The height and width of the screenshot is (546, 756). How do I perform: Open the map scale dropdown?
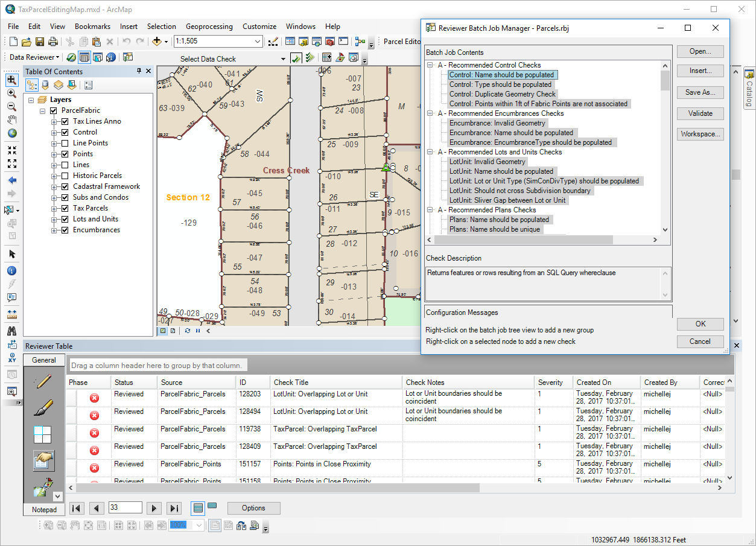258,42
